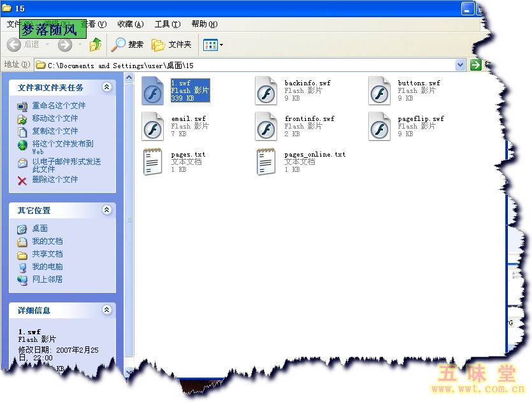
Task: Click the Up folder toolbar icon
Action: [96, 45]
